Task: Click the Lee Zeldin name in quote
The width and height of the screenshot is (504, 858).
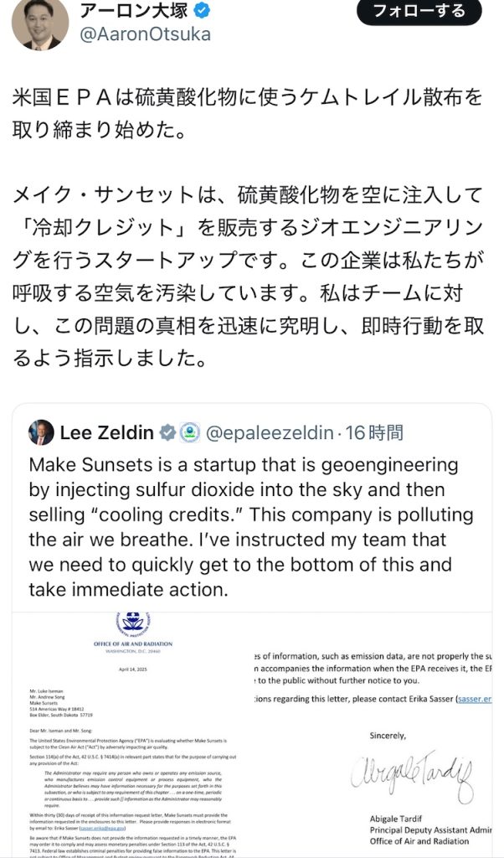Action: 106,433
